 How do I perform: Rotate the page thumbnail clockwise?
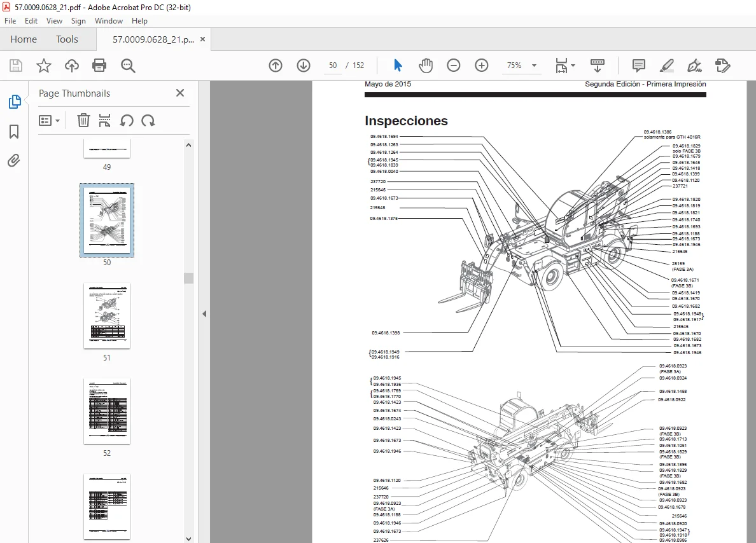click(148, 120)
